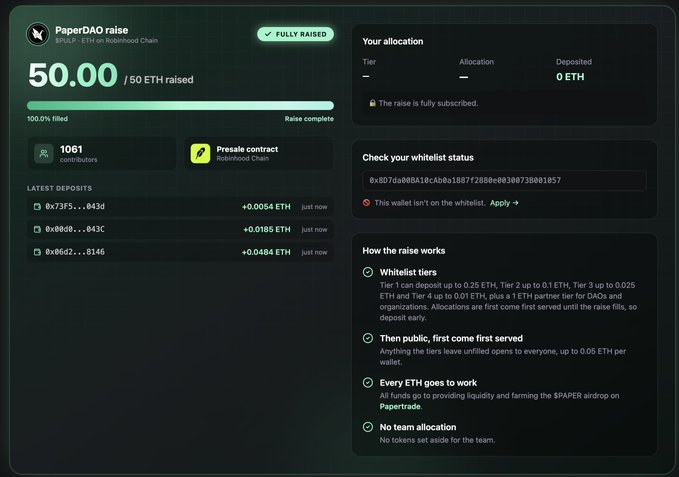The image size is (679, 477).
Task: Click check icon beside Then public, first come
Action: [x=368, y=338]
